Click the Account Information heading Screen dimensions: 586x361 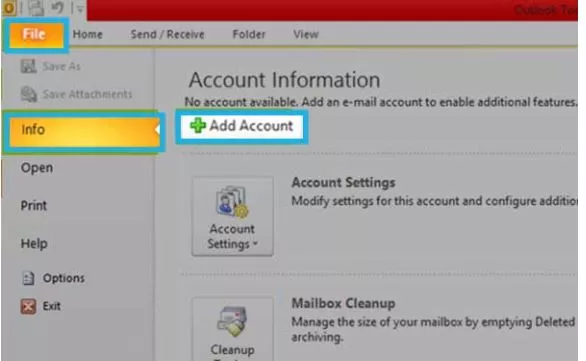point(284,80)
